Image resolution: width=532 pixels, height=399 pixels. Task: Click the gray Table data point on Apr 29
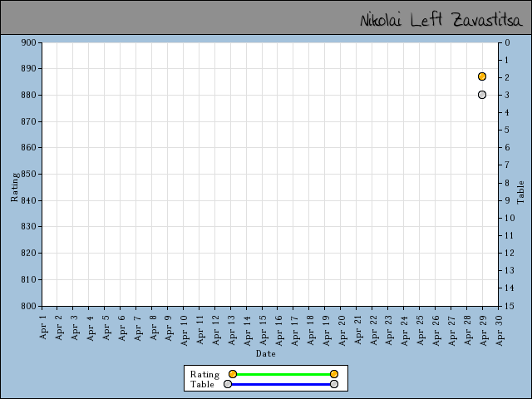pyautogui.click(x=482, y=95)
